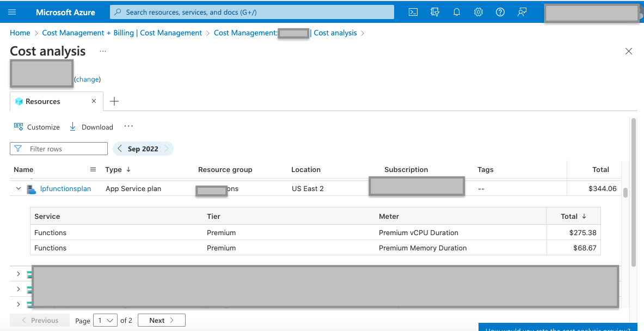644x331 pixels.
Task: Click the $344.06 total cell
Action: [603, 188]
